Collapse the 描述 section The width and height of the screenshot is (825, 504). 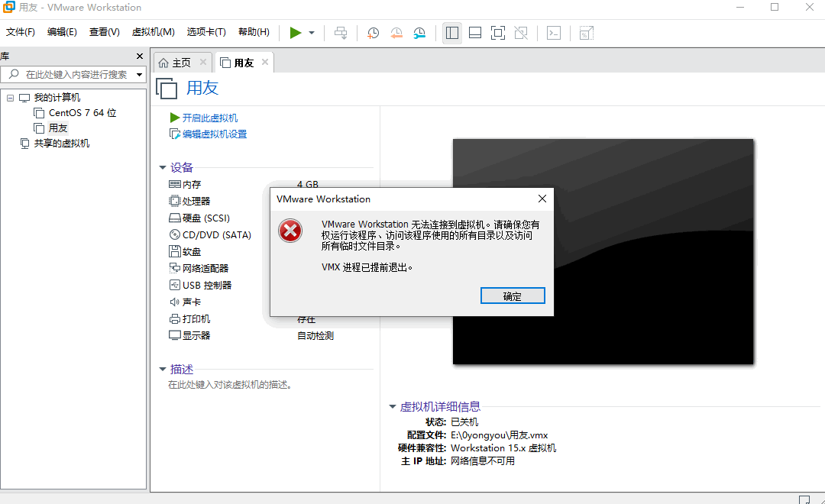point(163,370)
